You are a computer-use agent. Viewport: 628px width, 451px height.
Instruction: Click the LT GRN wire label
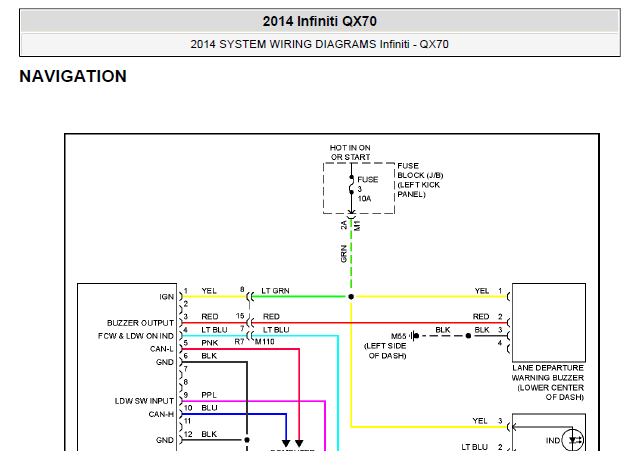click(275, 291)
